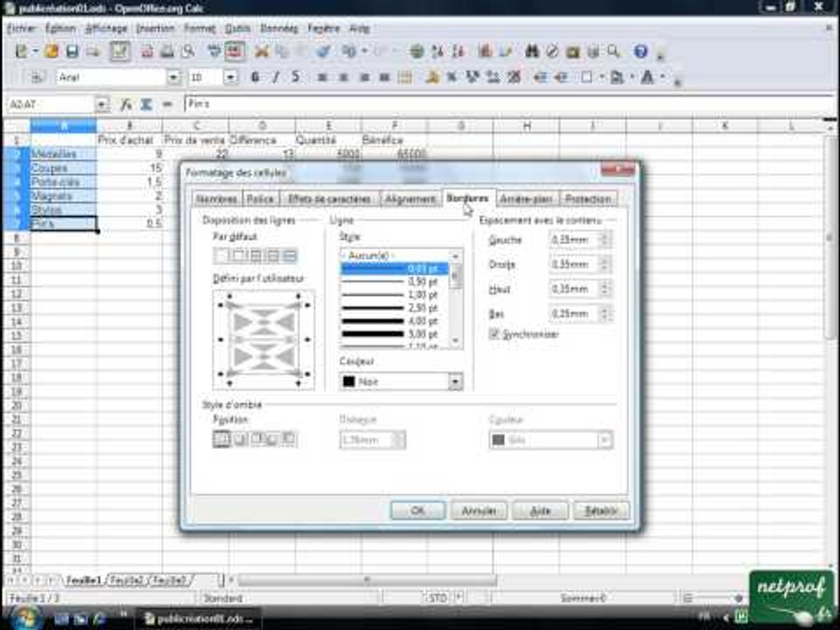Click the Annuler button
This screenshot has width=840, height=630.
tap(479, 510)
